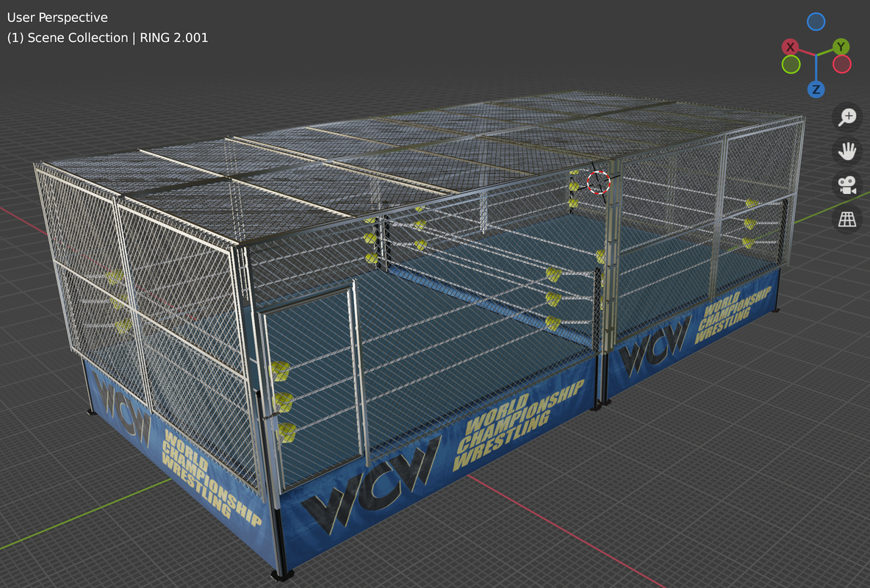Click the zoom view magnifier icon
The width and height of the screenshot is (870, 588).
coord(847,117)
